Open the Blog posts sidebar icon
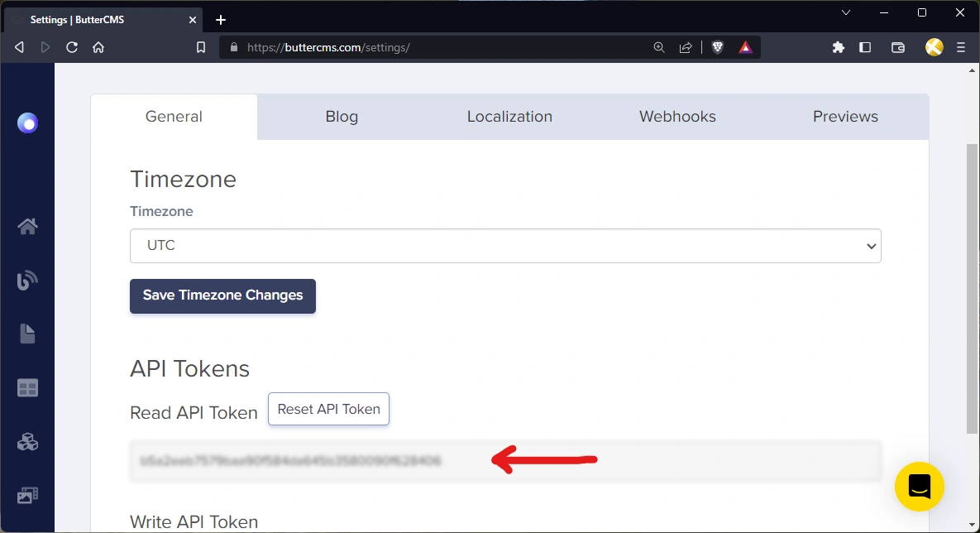The height and width of the screenshot is (533, 980). click(27, 280)
